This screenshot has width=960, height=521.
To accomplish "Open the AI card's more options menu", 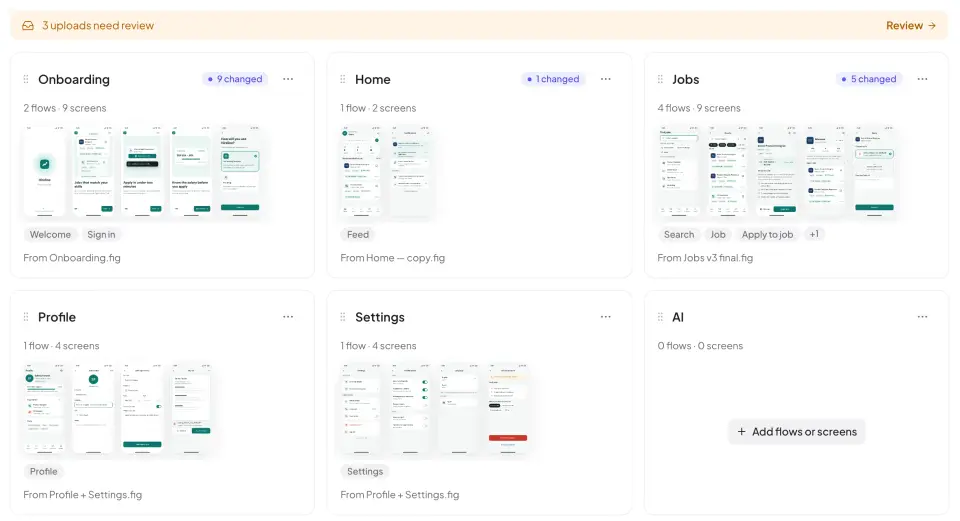I will (x=922, y=317).
